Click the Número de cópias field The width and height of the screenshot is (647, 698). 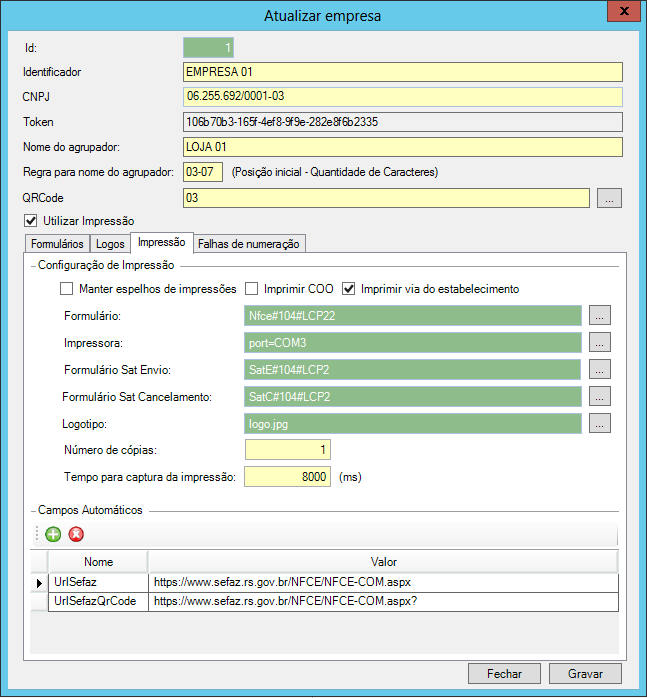(x=287, y=450)
